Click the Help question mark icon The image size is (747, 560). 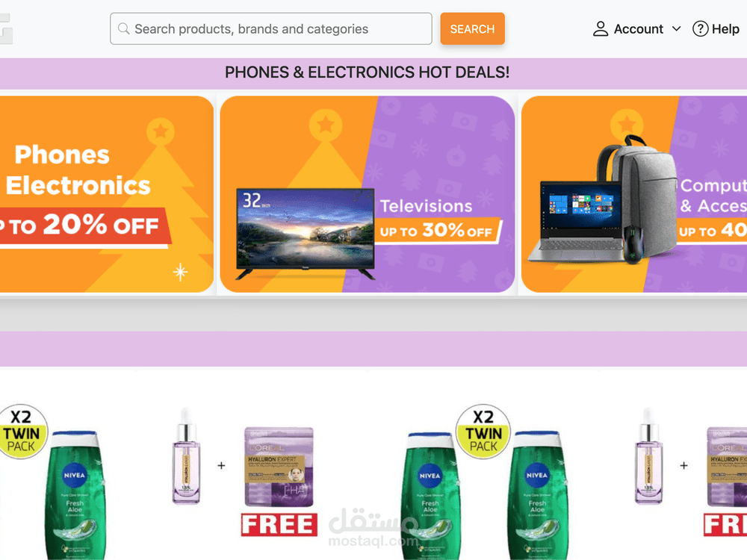pos(700,28)
